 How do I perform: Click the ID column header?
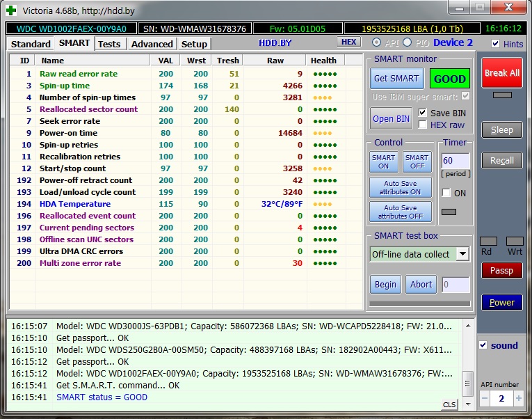(22, 61)
